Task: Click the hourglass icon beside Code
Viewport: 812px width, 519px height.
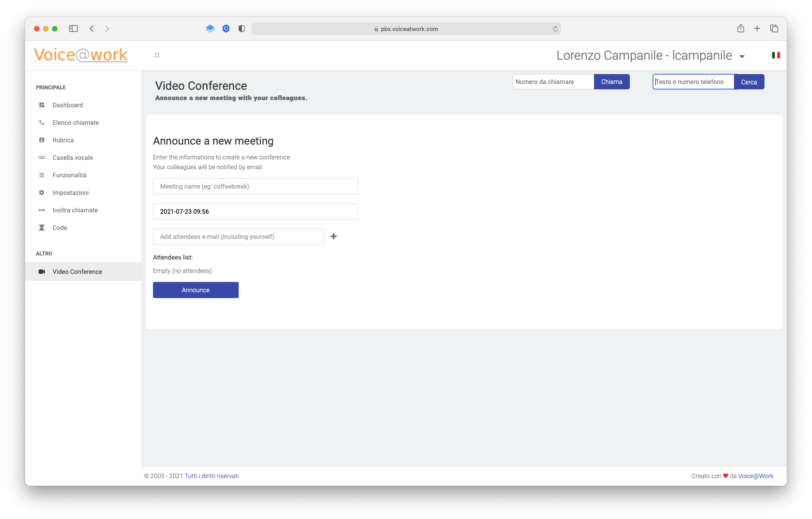Action: (42, 228)
